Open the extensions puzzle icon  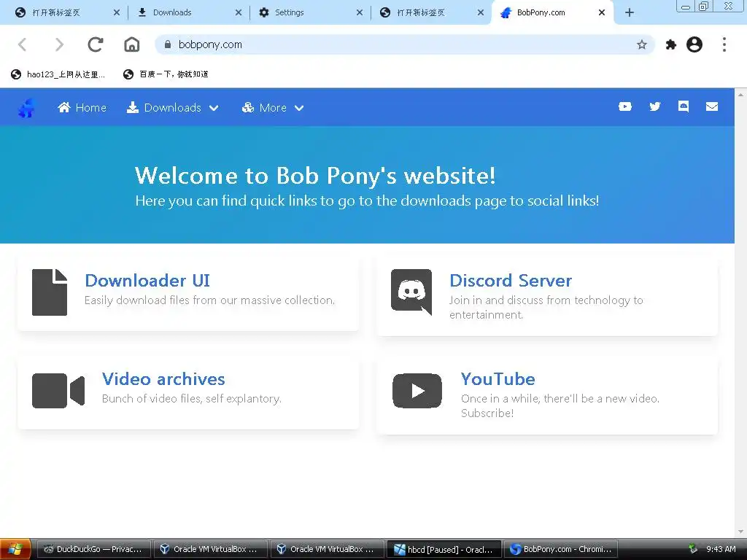671,44
